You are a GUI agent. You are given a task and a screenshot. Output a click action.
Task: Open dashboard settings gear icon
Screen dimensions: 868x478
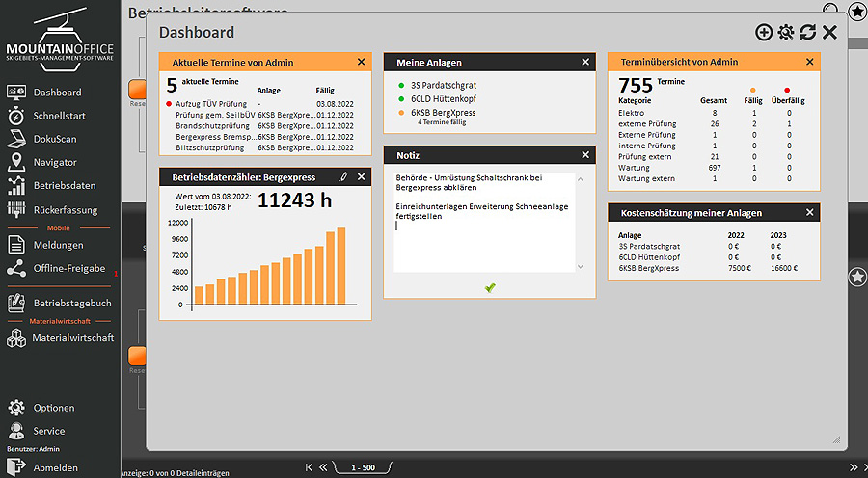[x=786, y=33]
